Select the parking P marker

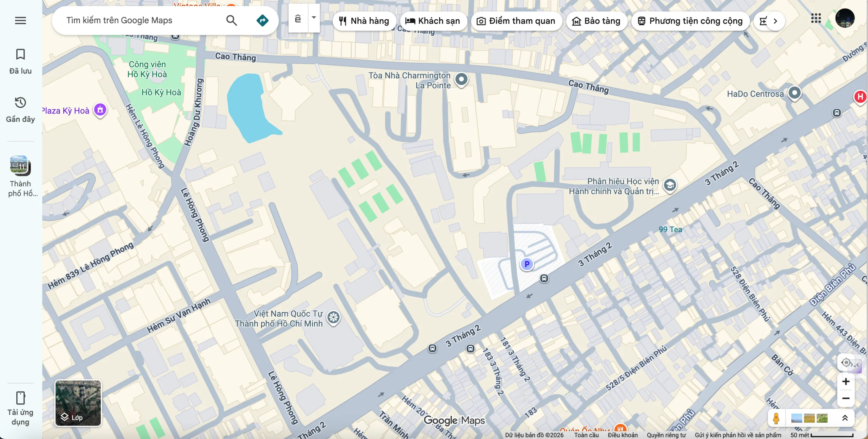click(527, 264)
